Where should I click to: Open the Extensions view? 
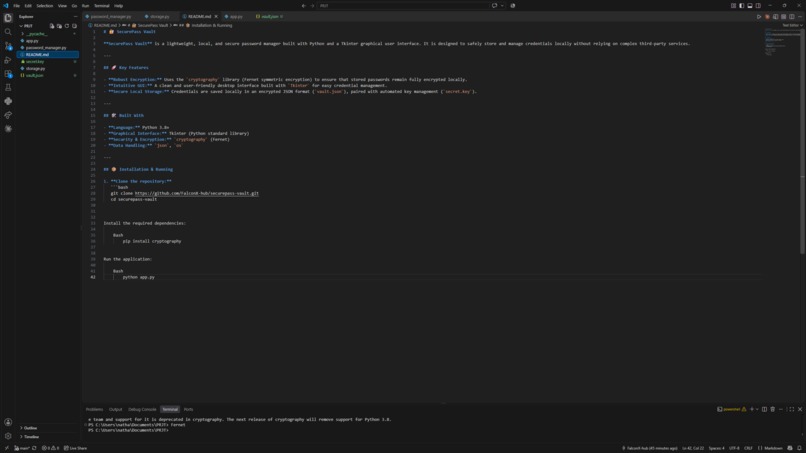pos(8,74)
